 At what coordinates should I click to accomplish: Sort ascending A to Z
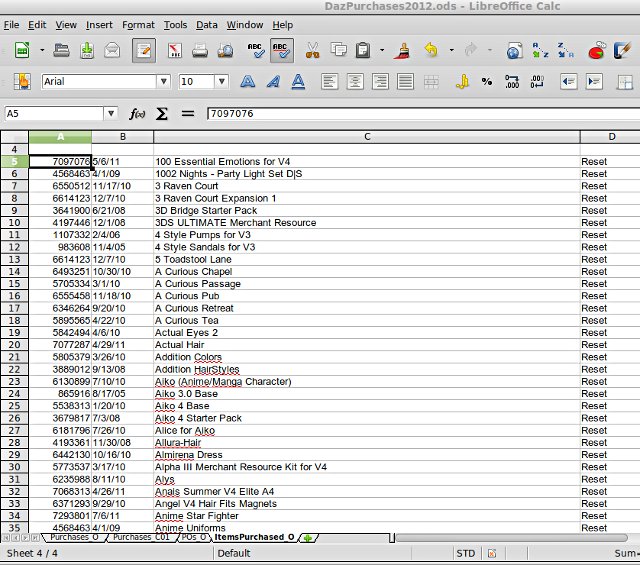pyautogui.click(x=540, y=51)
